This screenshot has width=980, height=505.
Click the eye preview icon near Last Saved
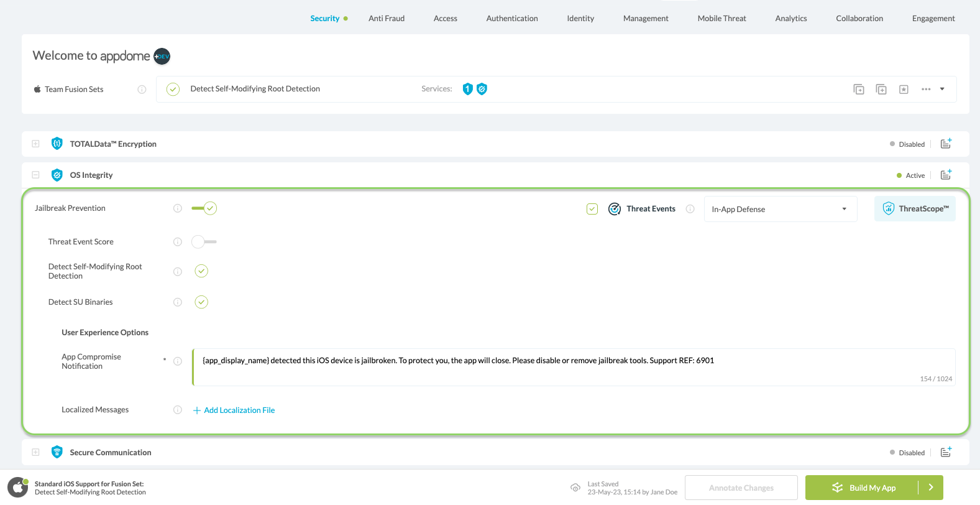point(575,488)
